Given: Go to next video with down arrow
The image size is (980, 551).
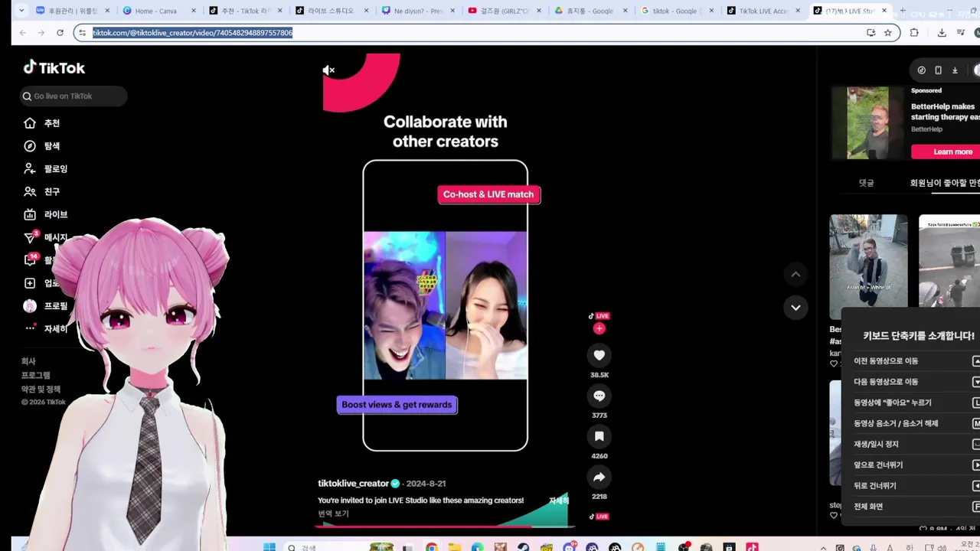Looking at the screenshot, I should pyautogui.click(x=795, y=308).
